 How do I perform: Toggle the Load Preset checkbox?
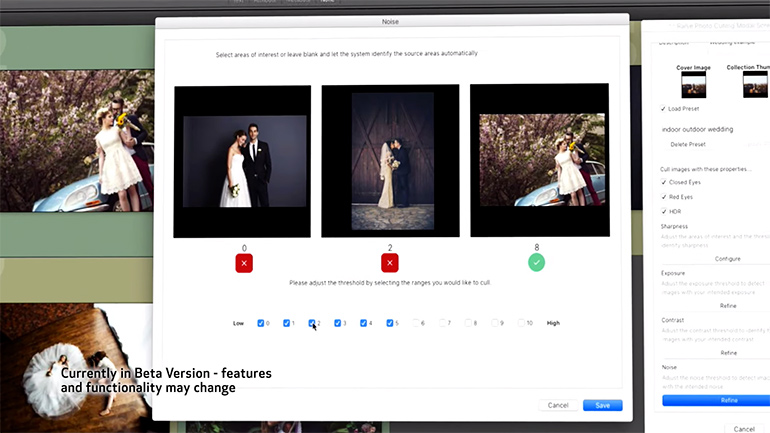pos(664,109)
